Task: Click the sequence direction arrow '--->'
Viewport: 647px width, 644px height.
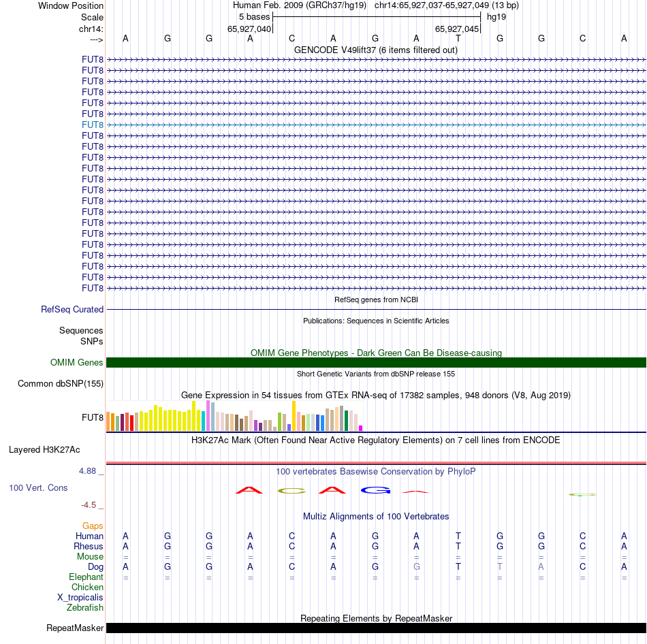Action: [97, 39]
